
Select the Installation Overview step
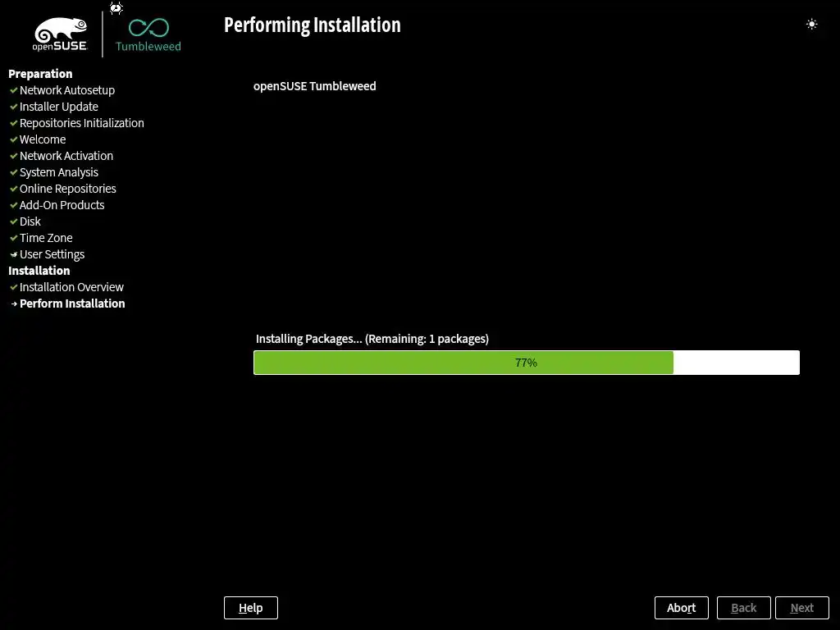click(72, 288)
